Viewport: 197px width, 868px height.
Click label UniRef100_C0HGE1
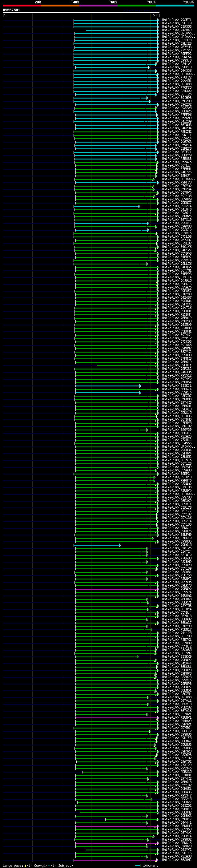click(176, 789)
